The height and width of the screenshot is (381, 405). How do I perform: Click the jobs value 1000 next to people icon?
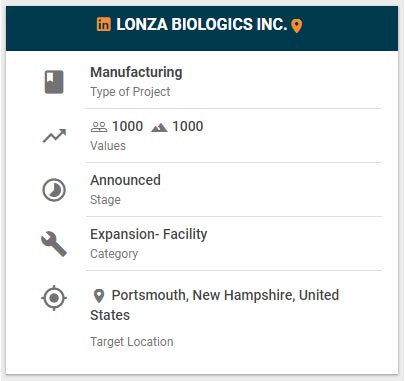128,127
